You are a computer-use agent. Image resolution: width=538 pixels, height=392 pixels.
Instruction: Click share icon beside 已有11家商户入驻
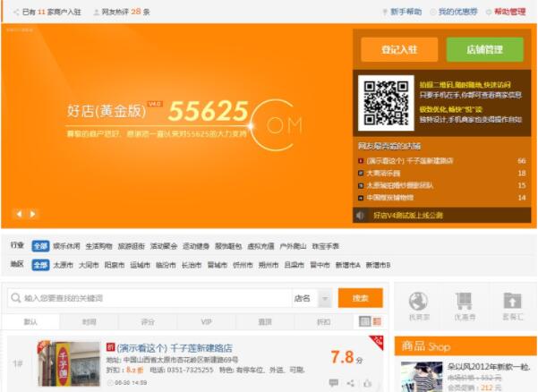[16, 13]
